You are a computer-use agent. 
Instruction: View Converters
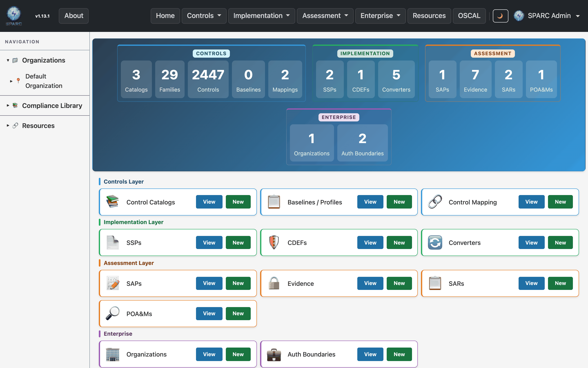[531, 242]
